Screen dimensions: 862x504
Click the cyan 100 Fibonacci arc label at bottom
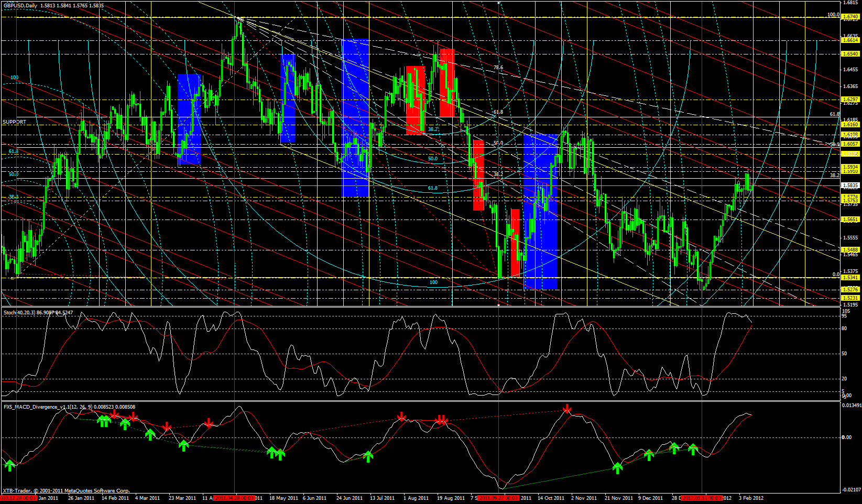tap(433, 282)
